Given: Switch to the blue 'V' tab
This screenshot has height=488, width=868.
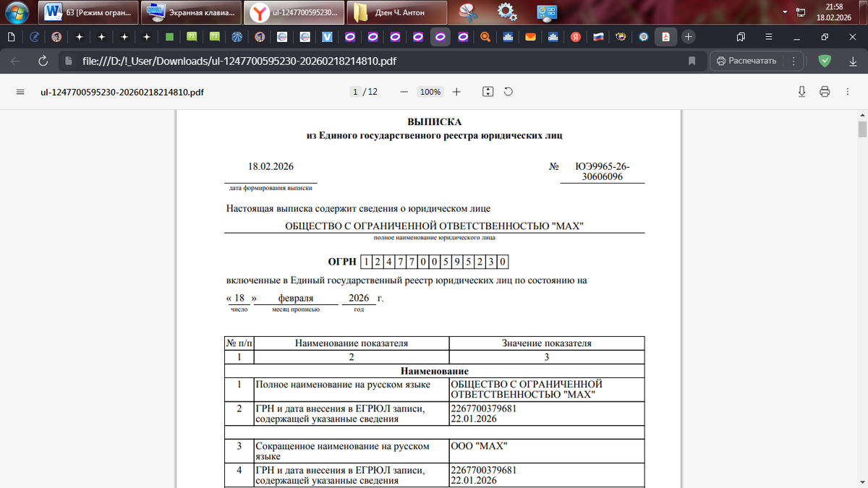Looking at the screenshot, I should click(327, 36).
